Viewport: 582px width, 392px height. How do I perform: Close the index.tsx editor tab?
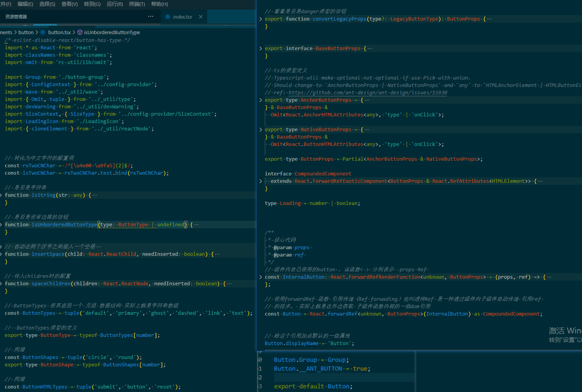pos(201,17)
